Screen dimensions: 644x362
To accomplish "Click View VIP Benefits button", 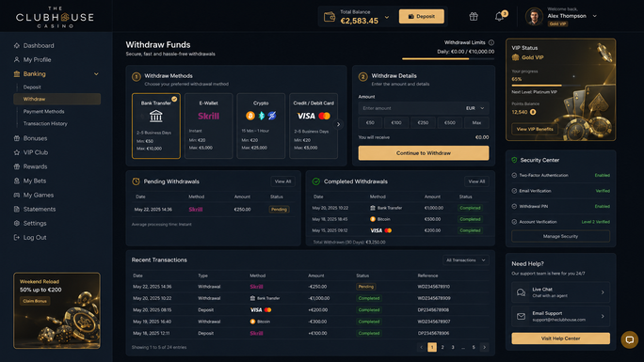I will 535,129.
